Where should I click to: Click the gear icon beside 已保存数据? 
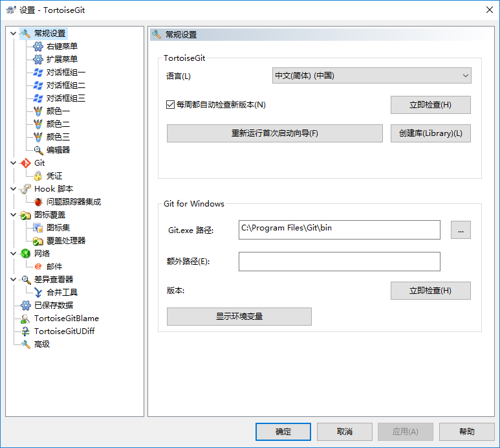(26, 306)
